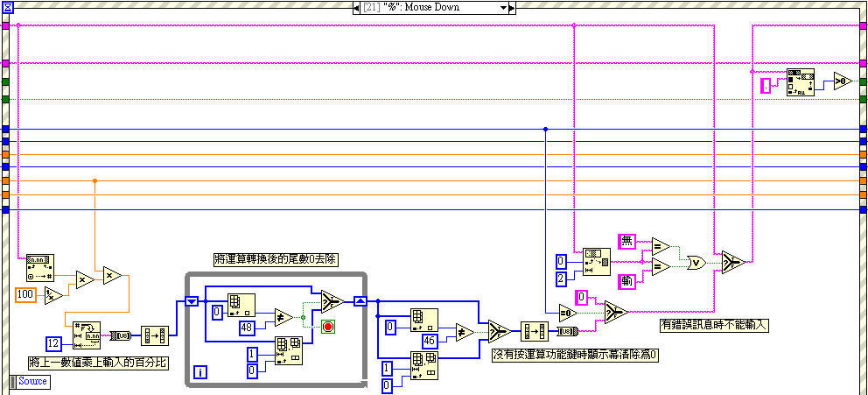This screenshot has height=395, width=868.
Task: Select the Greater Than 0 node
Action: coord(843,81)
